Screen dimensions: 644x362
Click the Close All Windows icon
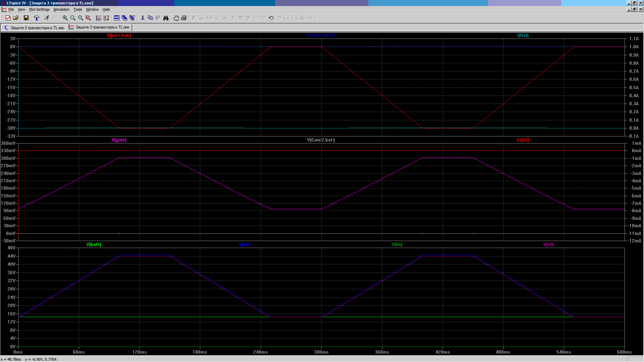pos(132,18)
